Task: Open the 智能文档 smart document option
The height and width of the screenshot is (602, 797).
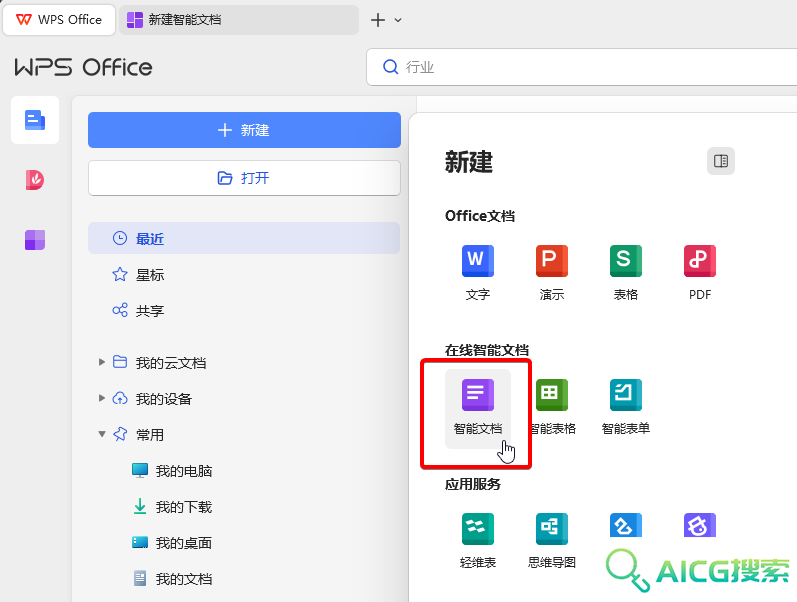Action: click(478, 408)
